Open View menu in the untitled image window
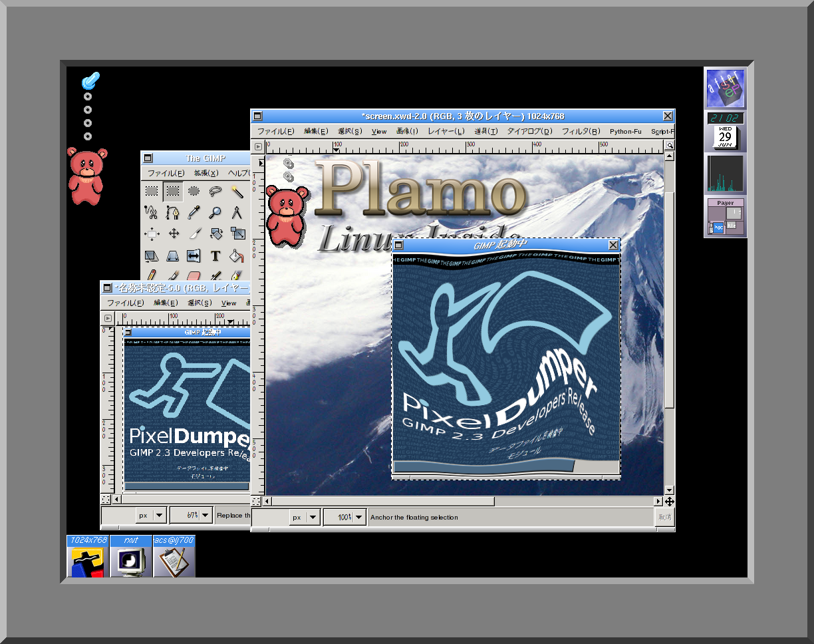Image resolution: width=814 pixels, height=644 pixels. click(229, 303)
